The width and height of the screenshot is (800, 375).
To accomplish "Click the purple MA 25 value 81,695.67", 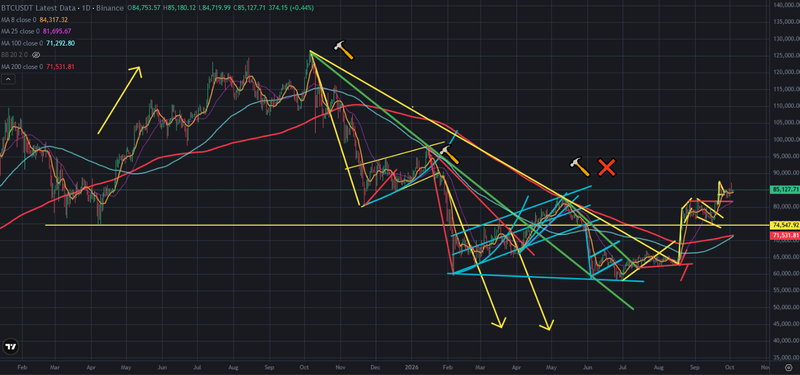I will 56,32.
